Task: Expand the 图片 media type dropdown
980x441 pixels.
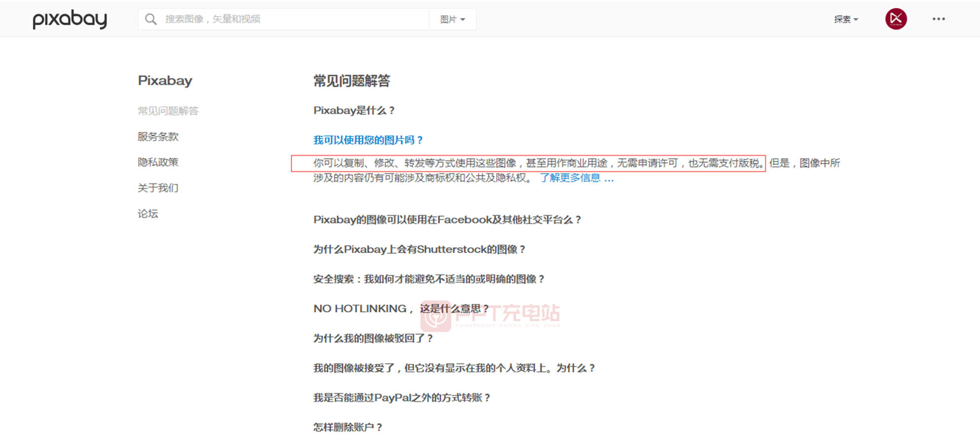Action: tap(452, 19)
